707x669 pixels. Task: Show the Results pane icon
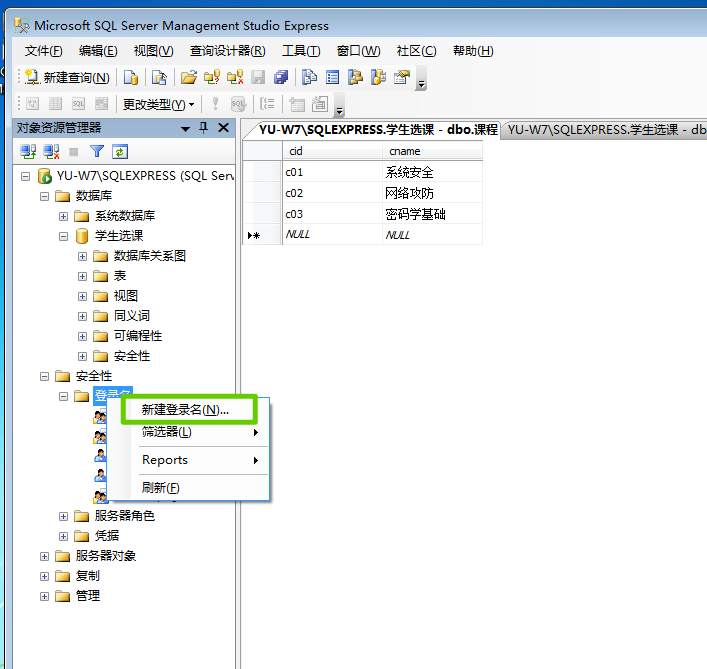pyautogui.click(x=101, y=104)
